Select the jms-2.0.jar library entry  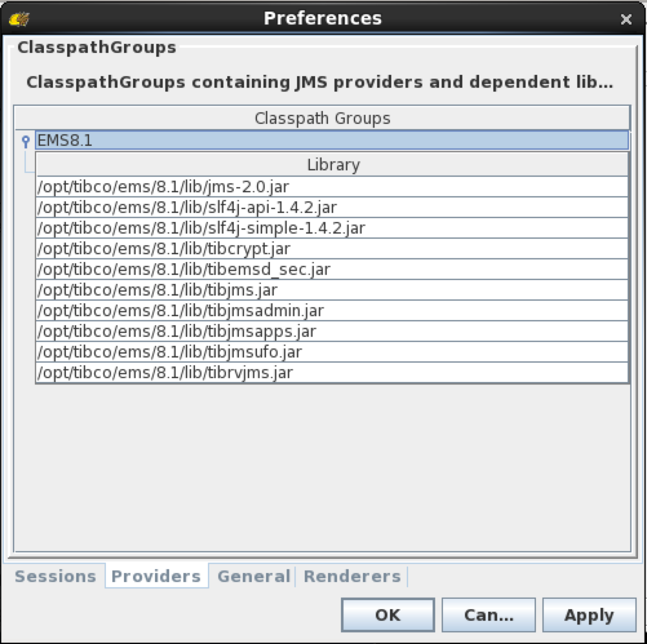(x=332, y=186)
